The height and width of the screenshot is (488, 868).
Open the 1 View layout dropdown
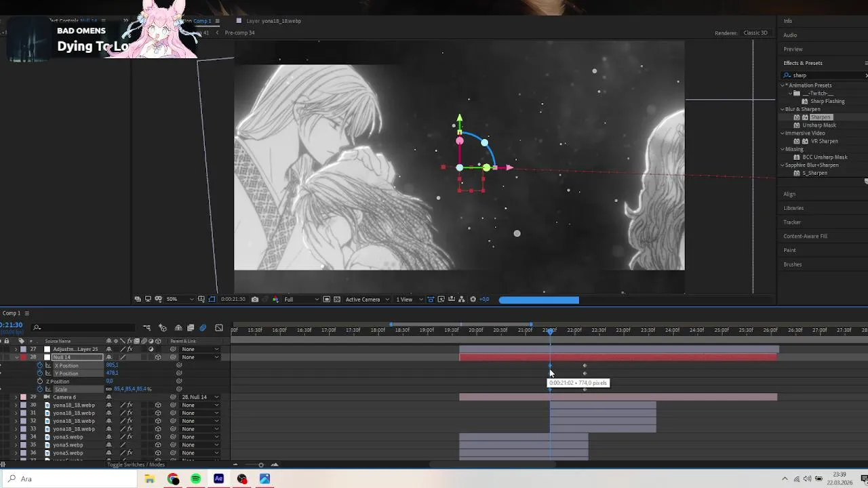coord(409,299)
